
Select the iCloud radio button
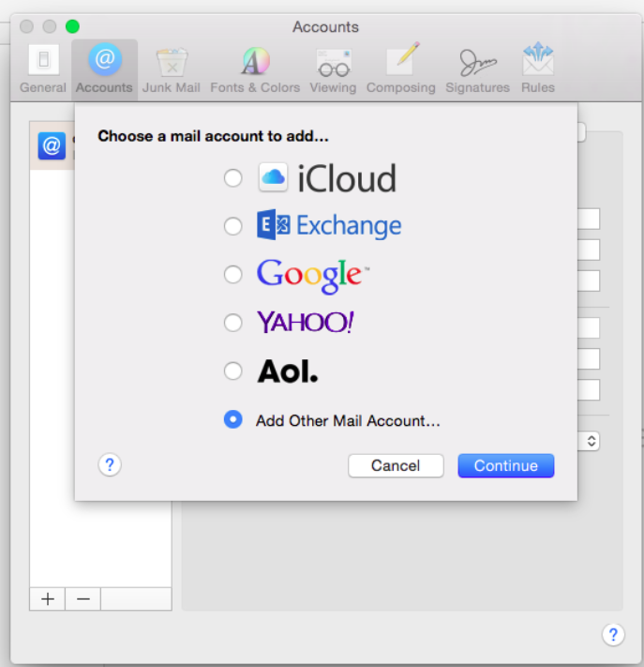pos(233,178)
